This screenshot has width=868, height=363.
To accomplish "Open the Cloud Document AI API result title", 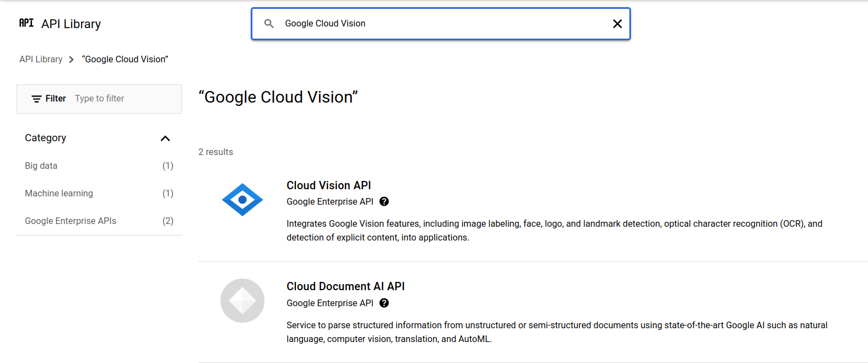I will (x=346, y=286).
